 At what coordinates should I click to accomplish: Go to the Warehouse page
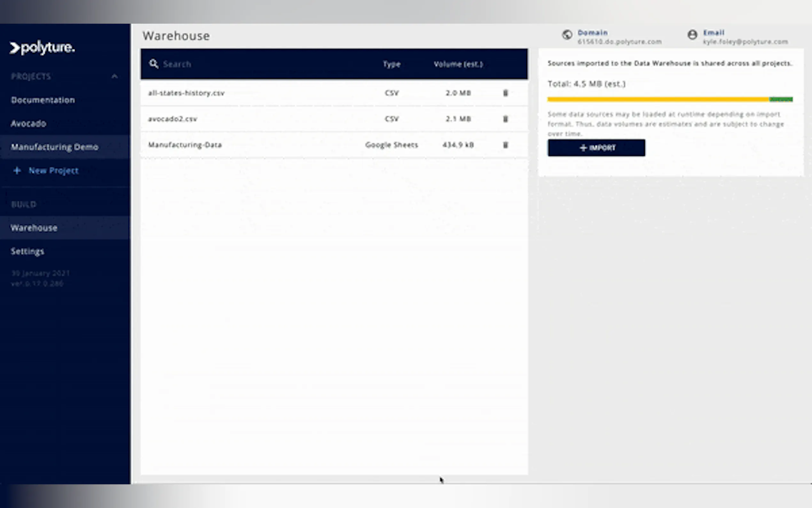[34, 228]
